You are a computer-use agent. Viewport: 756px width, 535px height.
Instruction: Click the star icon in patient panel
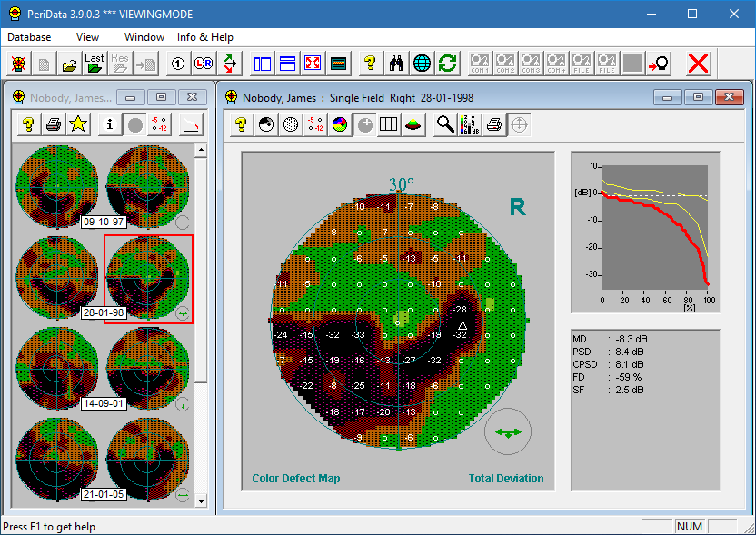pos(79,124)
